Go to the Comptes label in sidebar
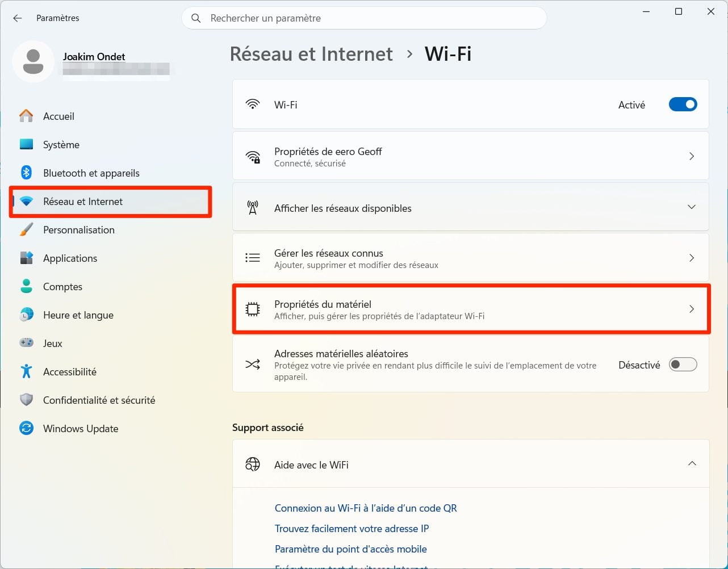 (62, 286)
